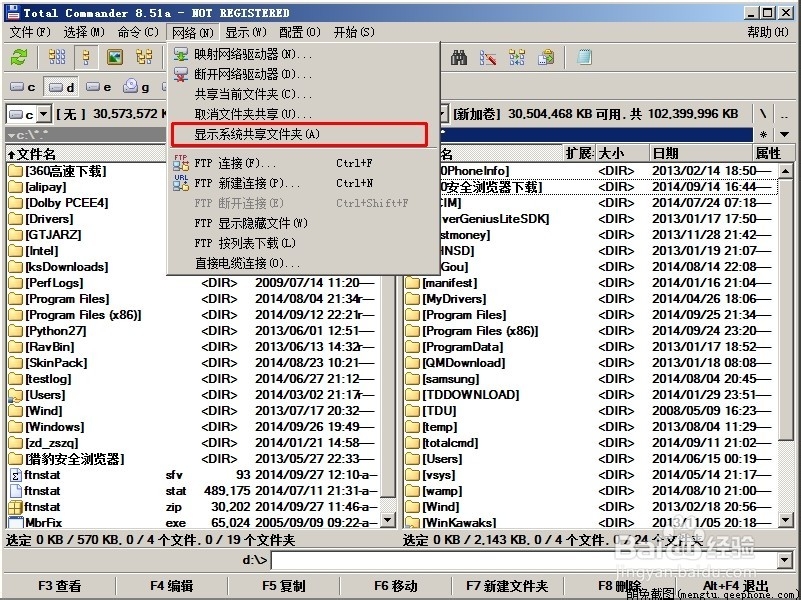The height and width of the screenshot is (600, 801).
Task: Switch to thumbnail view toolbar icon
Action: 114,57
